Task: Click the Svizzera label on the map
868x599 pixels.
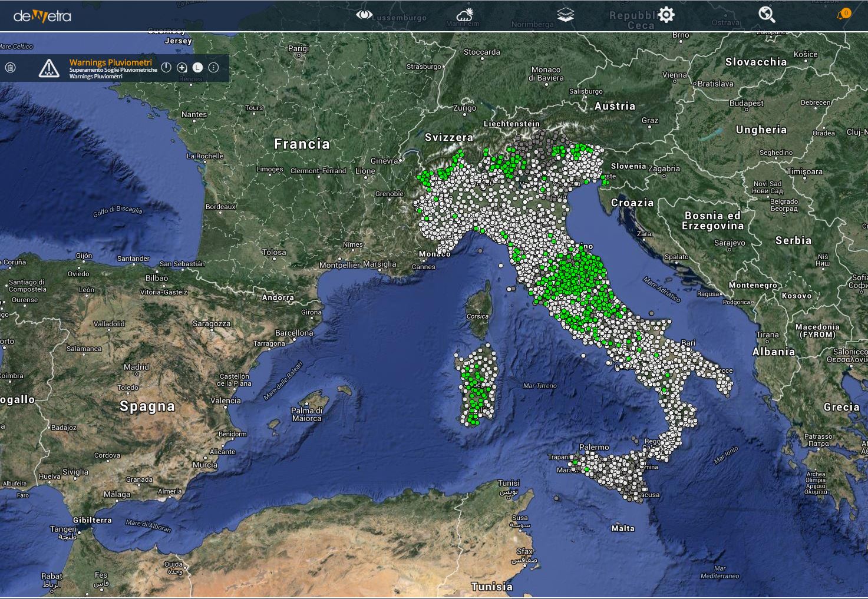Action: [x=449, y=137]
